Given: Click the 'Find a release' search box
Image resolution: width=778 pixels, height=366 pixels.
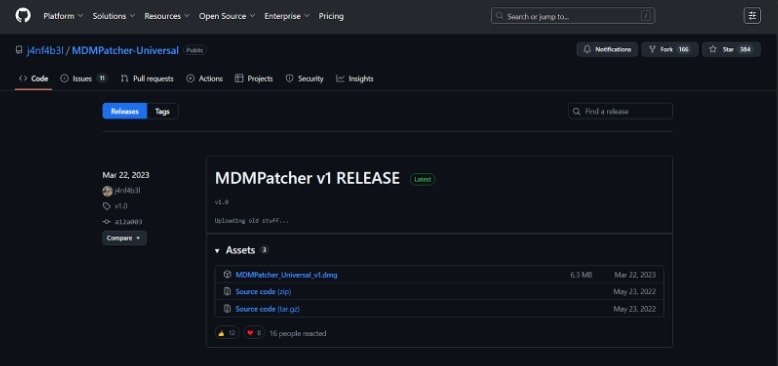Looking at the screenshot, I should [x=620, y=111].
